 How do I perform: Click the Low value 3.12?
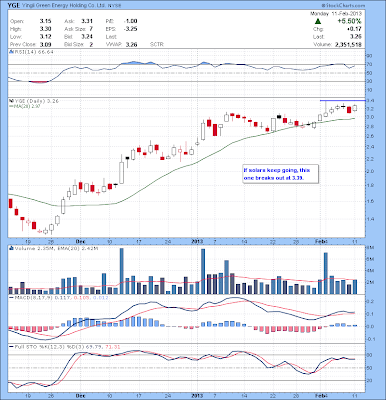[45, 36]
